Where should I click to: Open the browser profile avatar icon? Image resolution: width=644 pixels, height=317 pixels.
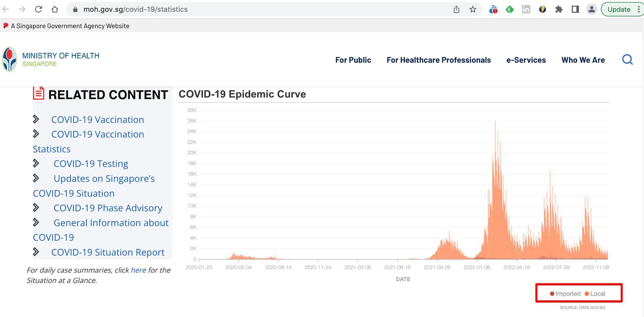[x=592, y=9]
